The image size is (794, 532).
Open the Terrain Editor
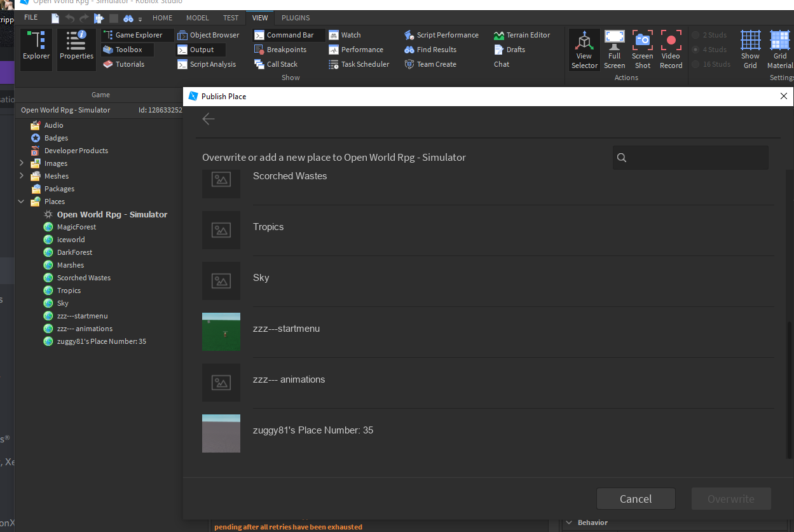521,35
